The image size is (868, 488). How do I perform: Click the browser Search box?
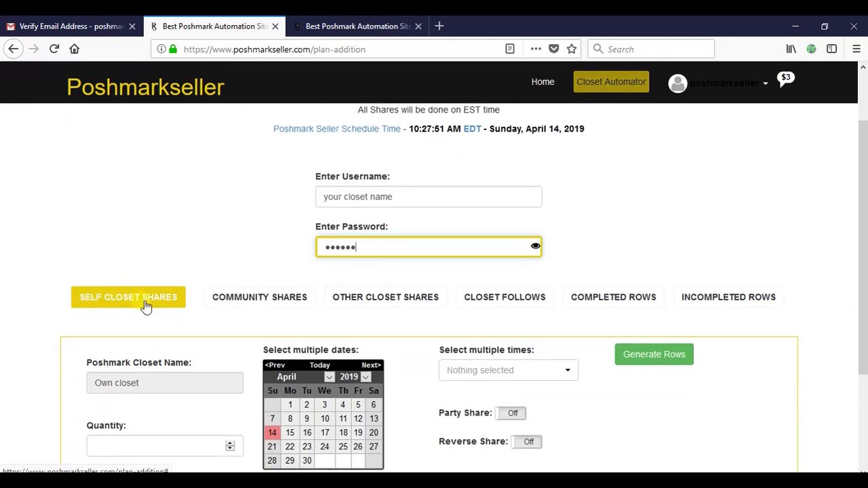[651, 49]
